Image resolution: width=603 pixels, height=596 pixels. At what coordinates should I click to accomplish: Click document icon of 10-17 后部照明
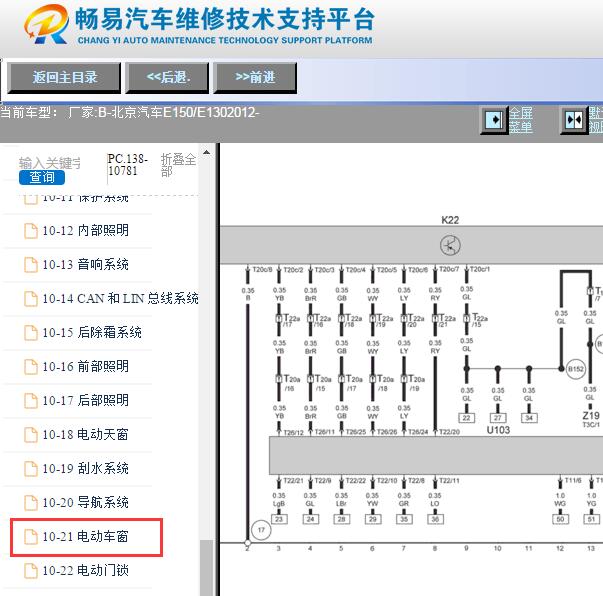(x=31, y=400)
